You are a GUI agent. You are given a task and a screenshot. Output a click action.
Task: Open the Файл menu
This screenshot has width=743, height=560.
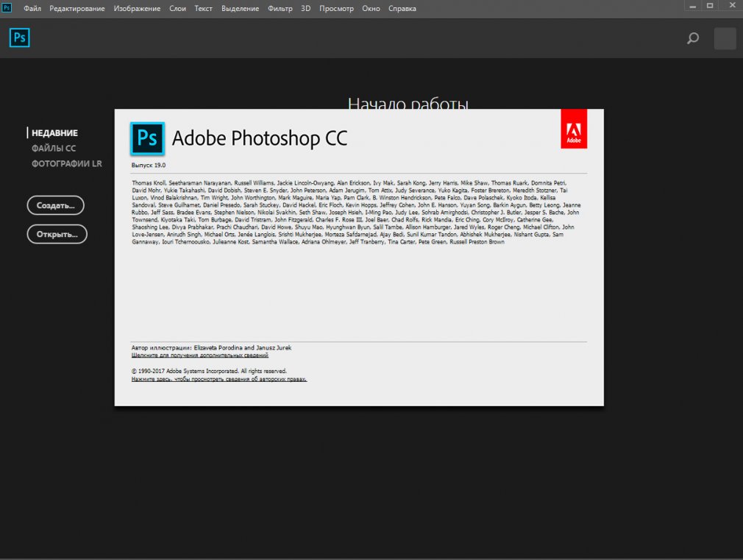[32, 9]
